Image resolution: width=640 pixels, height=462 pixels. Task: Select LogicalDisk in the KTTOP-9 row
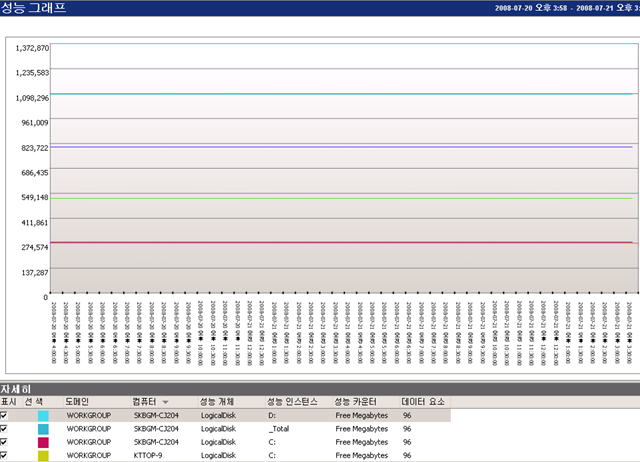[x=218, y=455]
